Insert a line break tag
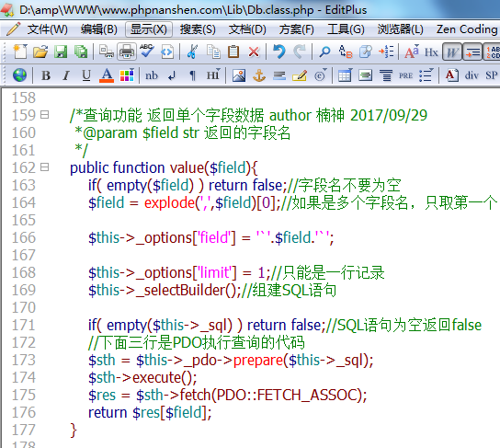The height and width of the screenshot is (448, 500). click(172, 76)
